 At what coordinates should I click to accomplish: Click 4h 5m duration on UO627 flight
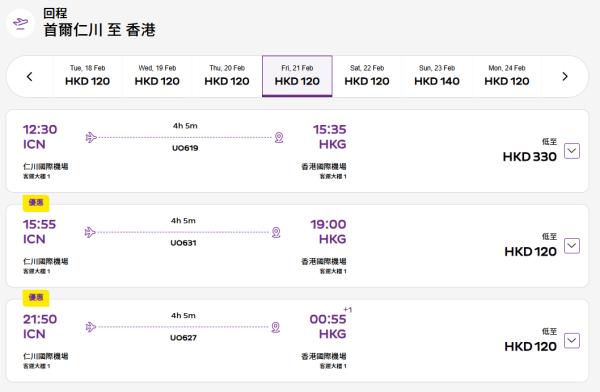(183, 316)
